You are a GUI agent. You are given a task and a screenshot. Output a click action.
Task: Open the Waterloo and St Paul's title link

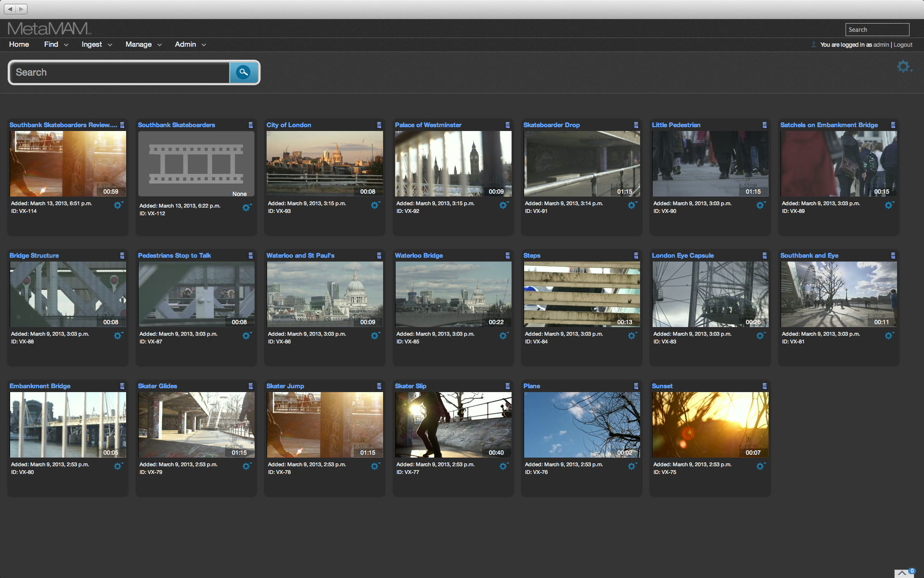[300, 255]
